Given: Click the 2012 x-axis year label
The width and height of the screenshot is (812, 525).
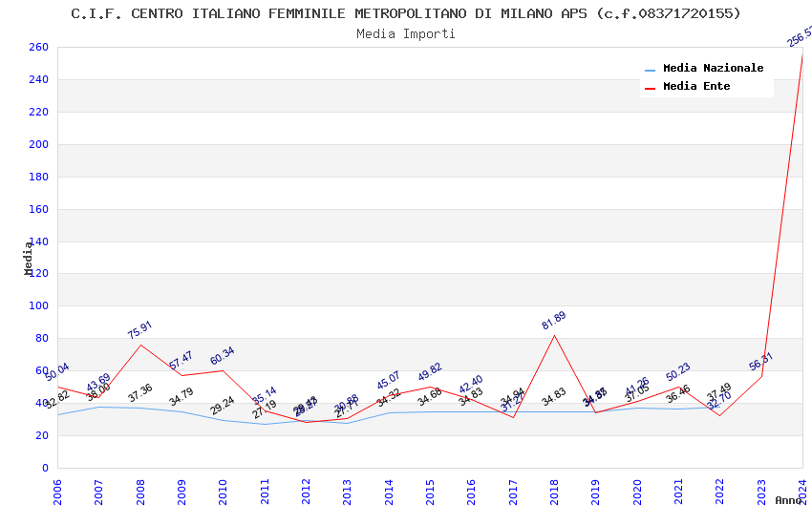Looking at the screenshot, I should (x=306, y=492).
